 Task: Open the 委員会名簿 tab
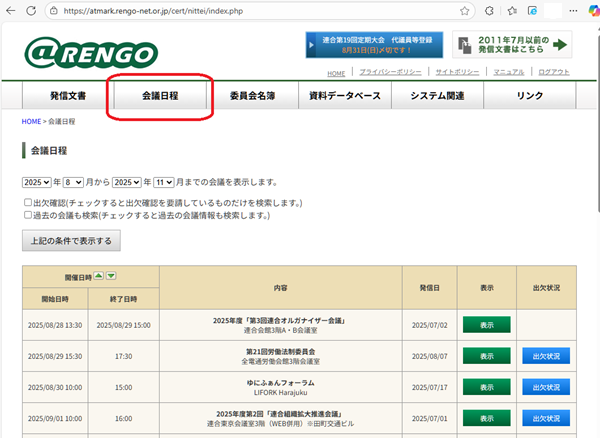[253, 96]
